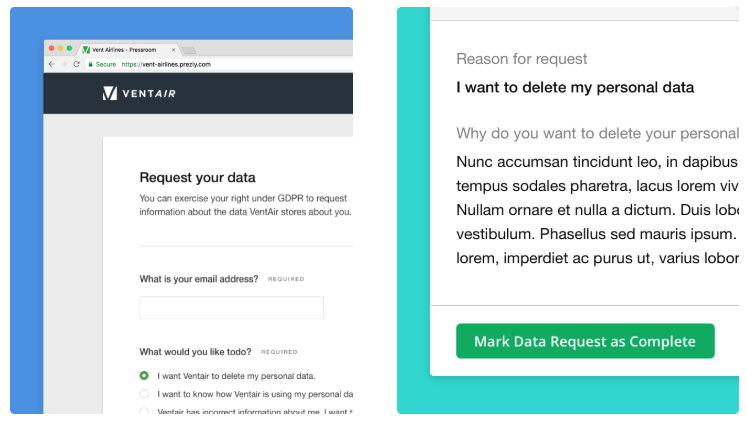Click the 'Request your data' heading

pos(197,178)
